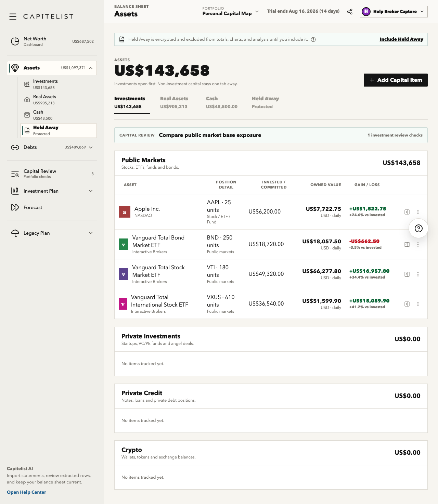
Task: Open Net Worth Dashboard in sidebar
Action: [x=52, y=41]
